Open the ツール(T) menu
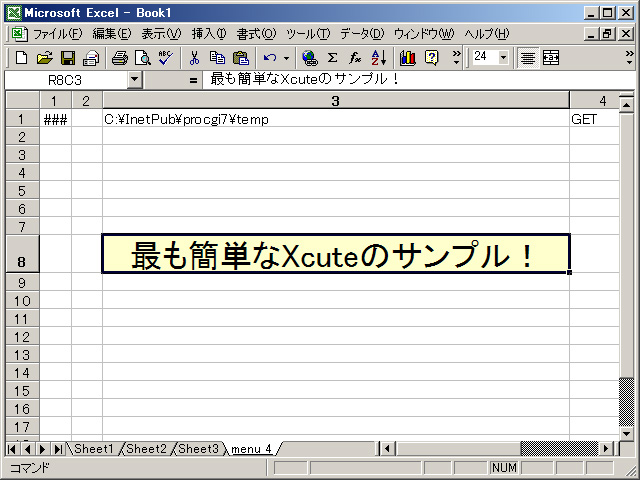640x480 pixels. 308,34
